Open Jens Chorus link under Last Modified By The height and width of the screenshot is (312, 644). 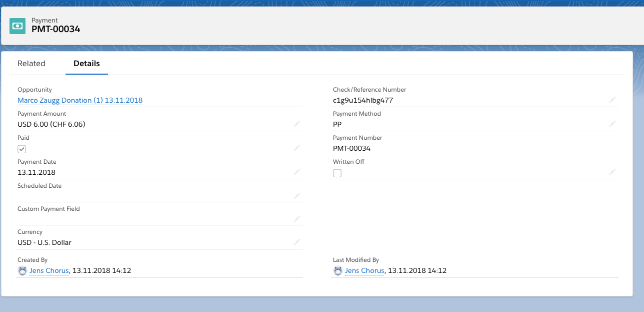pos(364,271)
